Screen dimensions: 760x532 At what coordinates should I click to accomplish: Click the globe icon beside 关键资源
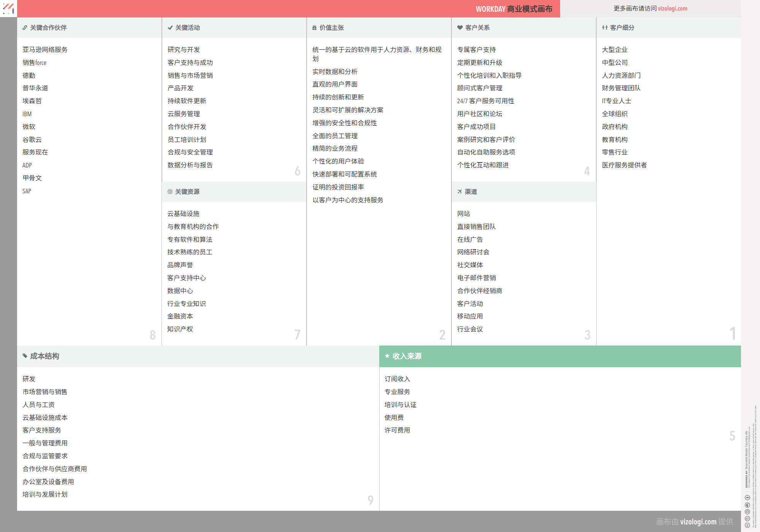170,192
